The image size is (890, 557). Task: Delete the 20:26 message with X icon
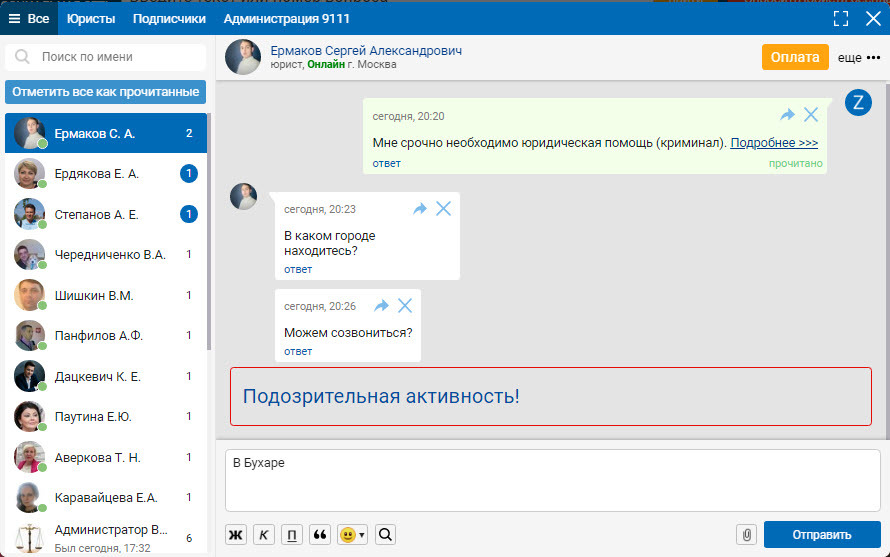(x=405, y=306)
